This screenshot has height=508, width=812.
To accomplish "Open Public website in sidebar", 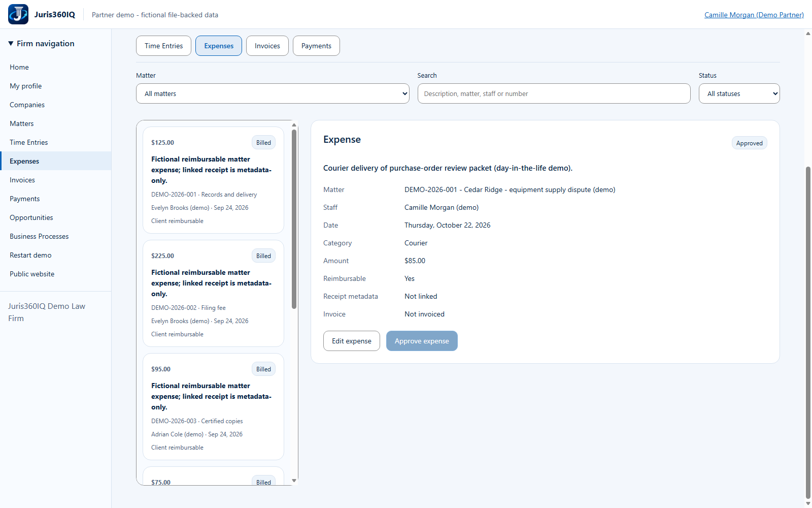I will [x=56, y=274].
